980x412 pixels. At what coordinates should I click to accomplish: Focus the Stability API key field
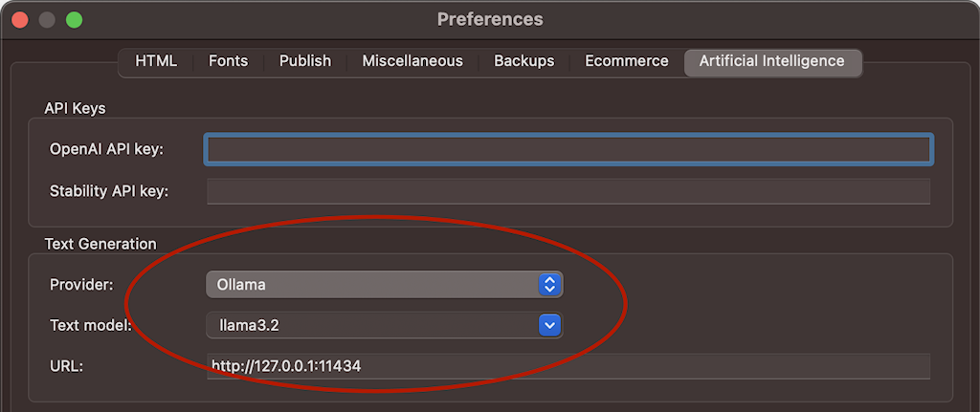coord(568,191)
